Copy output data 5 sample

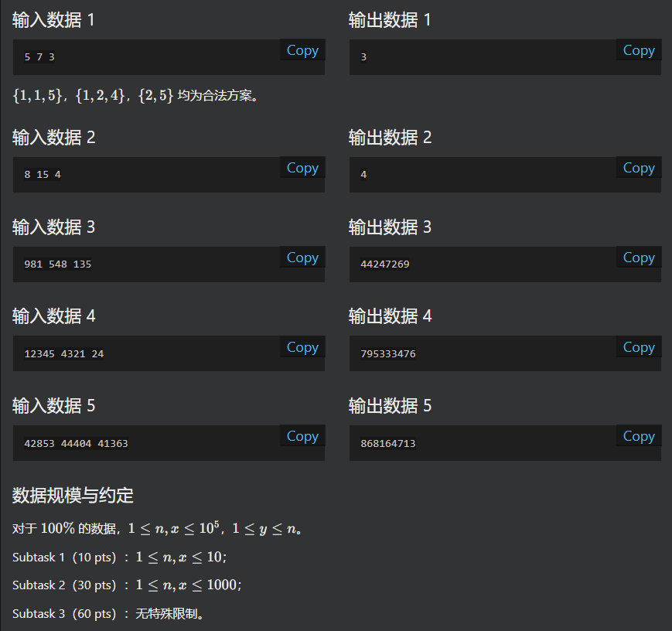639,435
